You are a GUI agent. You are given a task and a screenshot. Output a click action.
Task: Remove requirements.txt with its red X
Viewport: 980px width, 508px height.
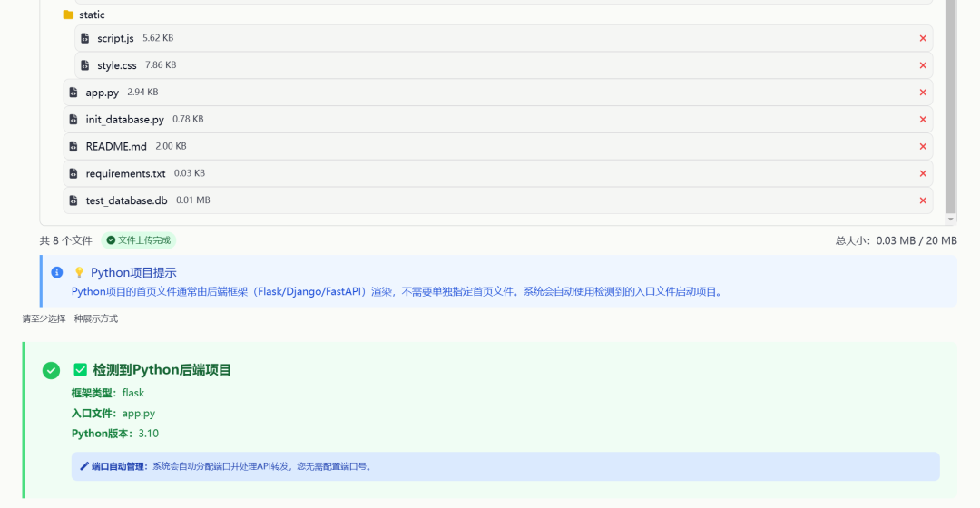(923, 173)
